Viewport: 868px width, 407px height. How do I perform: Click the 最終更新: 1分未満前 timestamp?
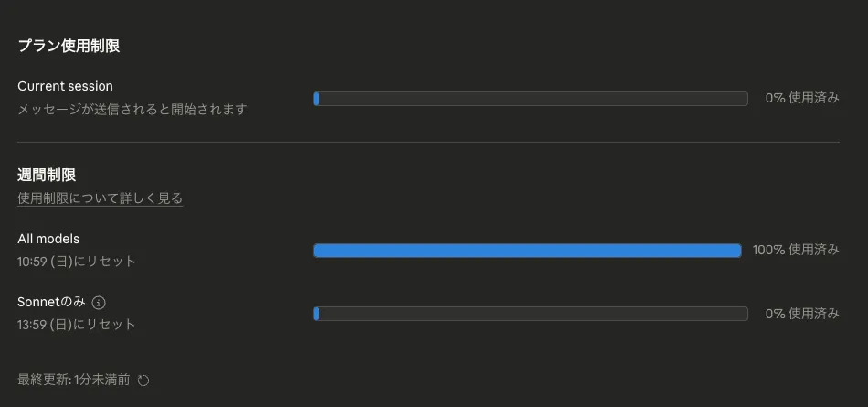73,380
